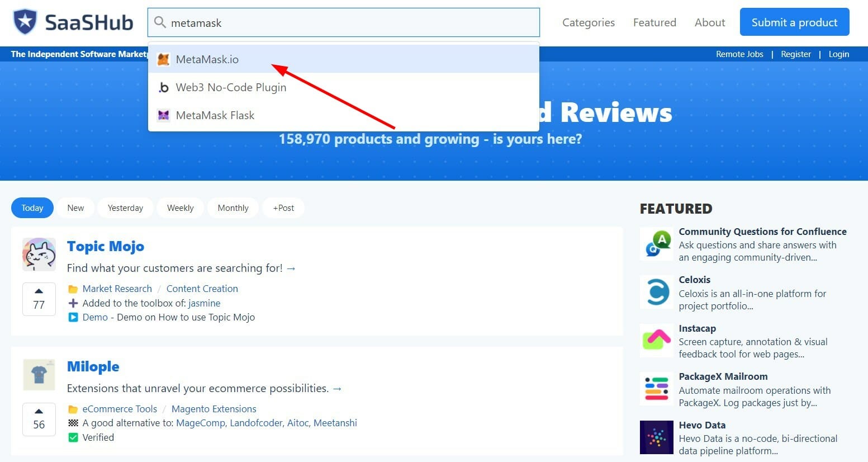Screen dimensions: 868x462
Task: Select the Today filter tab
Action: pos(32,208)
